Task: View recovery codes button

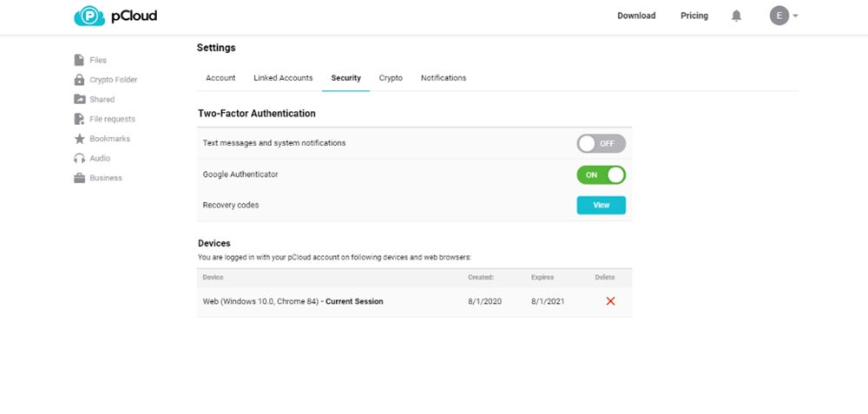Action: coord(601,206)
